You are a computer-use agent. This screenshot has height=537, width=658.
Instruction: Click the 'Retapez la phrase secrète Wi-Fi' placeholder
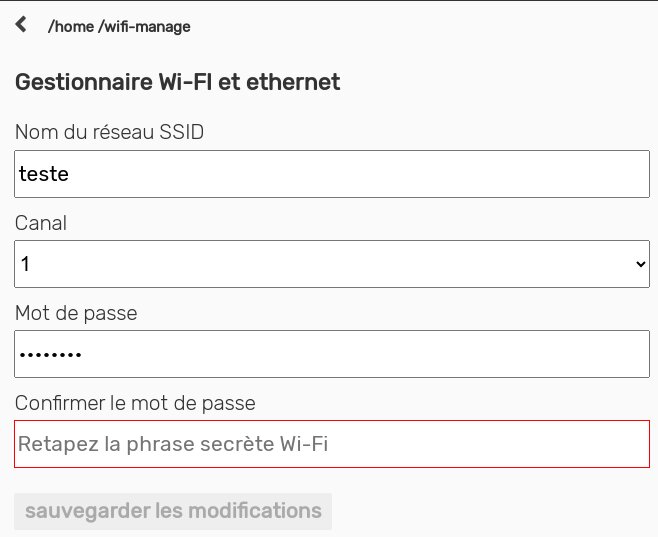pos(174,444)
